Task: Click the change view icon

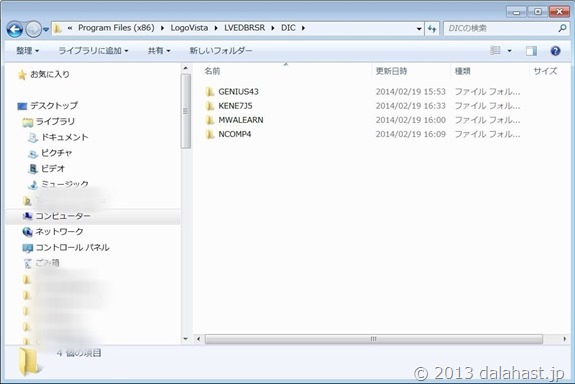Action: coord(495,51)
